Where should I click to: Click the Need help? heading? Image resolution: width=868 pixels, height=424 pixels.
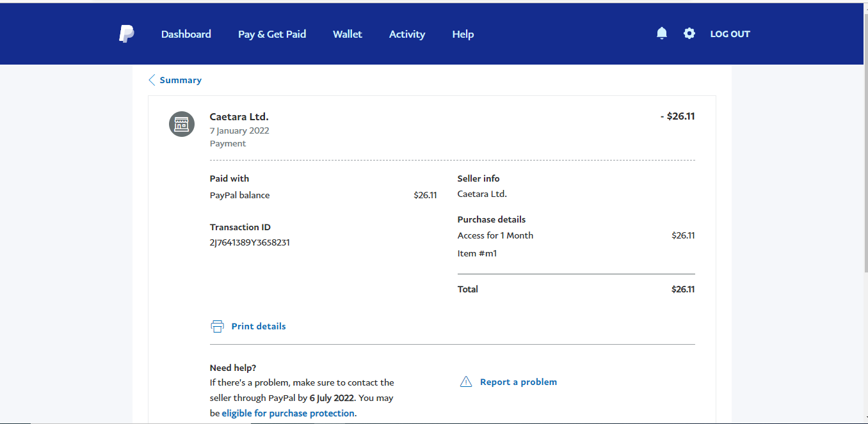coord(233,368)
